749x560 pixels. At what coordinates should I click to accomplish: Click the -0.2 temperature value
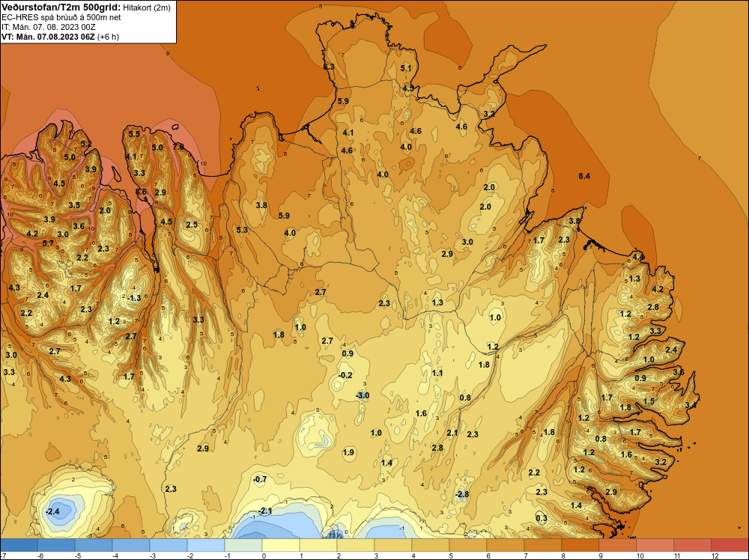(x=345, y=375)
